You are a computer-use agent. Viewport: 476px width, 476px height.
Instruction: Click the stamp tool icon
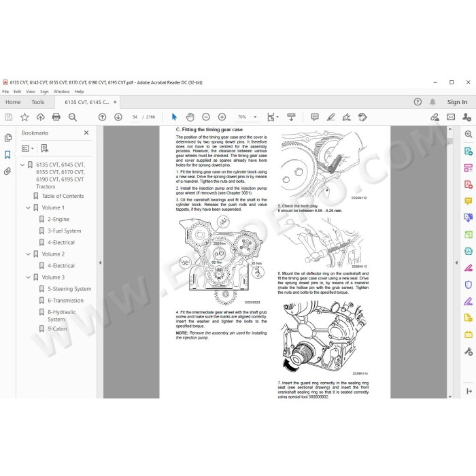(362, 117)
